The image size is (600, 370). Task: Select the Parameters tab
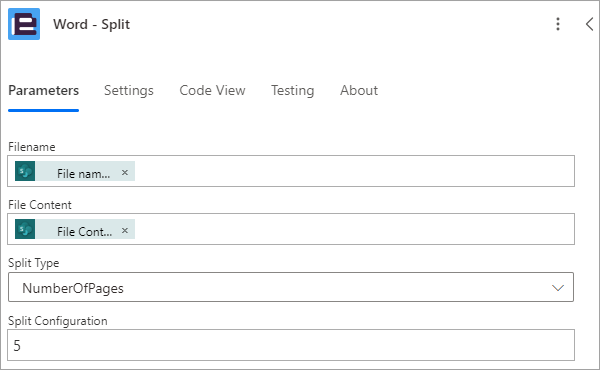[x=44, y=91]
